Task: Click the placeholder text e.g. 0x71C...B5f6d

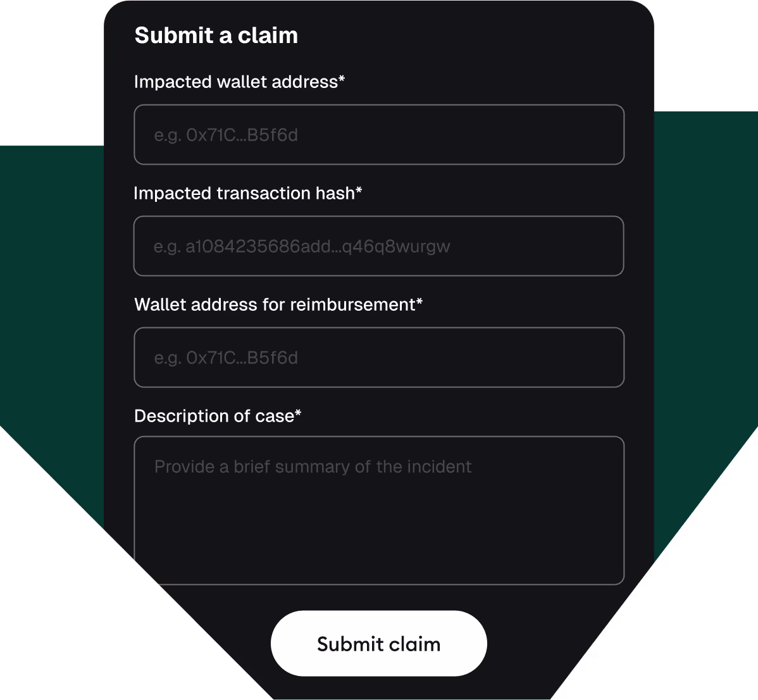Action: [x=227, y=135]
